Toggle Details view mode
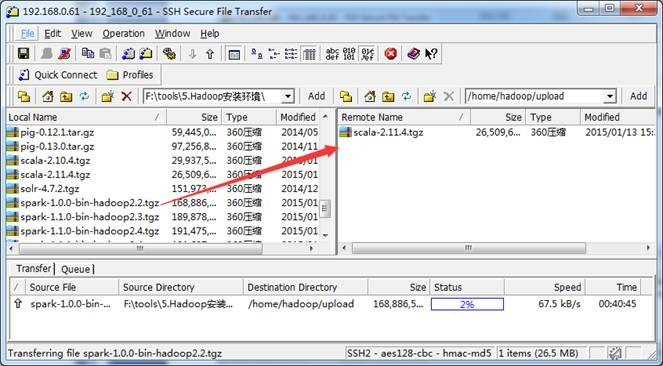This screenshot has height=366, width=663. [x=309, y=54]
